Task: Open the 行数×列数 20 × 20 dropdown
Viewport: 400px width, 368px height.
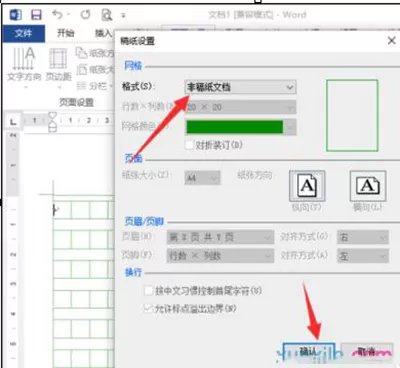Action: (240, 107)
